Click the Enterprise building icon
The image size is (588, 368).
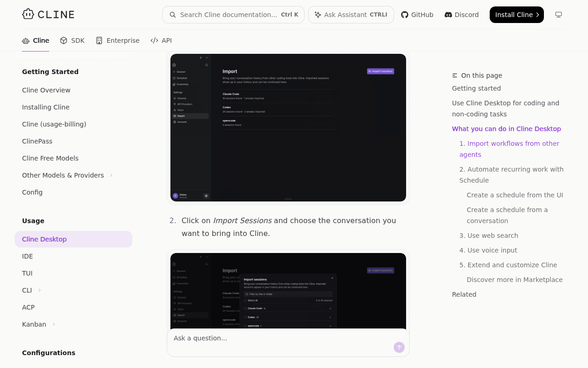coord(99,40)
